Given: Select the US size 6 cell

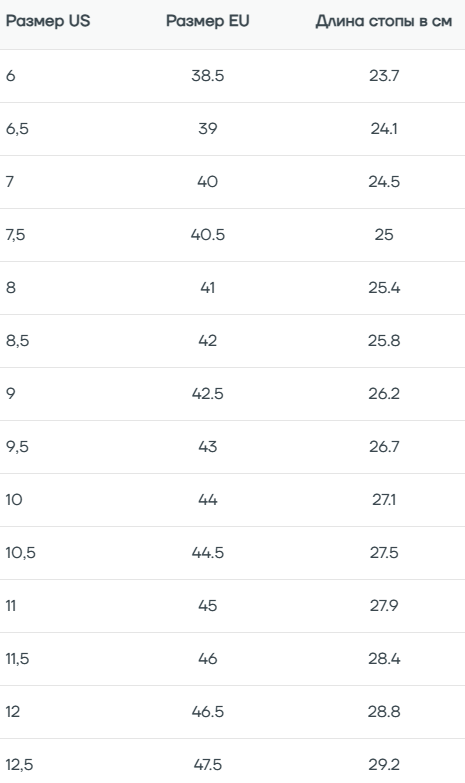Looking at the screenshot, I should coord(10,76).
